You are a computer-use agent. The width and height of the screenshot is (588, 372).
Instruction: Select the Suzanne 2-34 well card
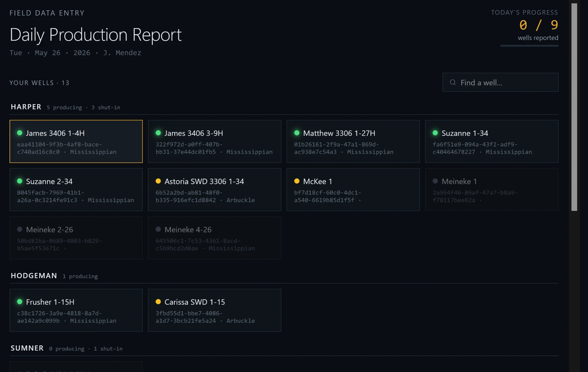pyautogui.click(x=76, y=189)
